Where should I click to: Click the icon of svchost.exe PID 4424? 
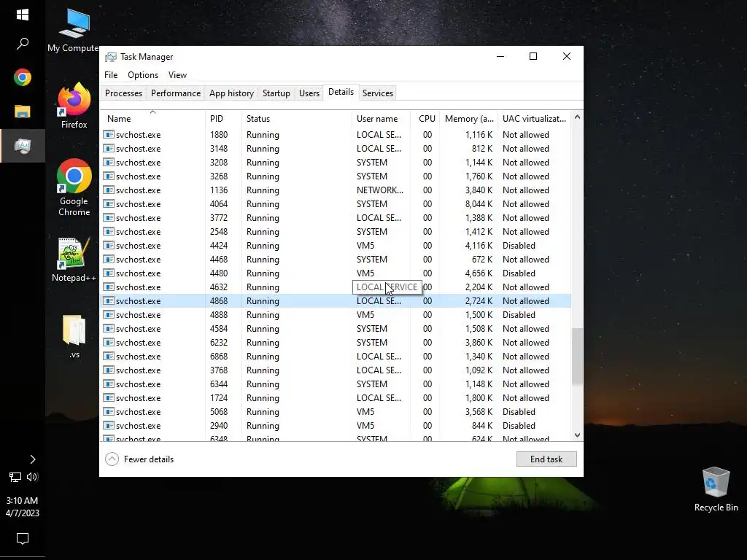point(109,246)
